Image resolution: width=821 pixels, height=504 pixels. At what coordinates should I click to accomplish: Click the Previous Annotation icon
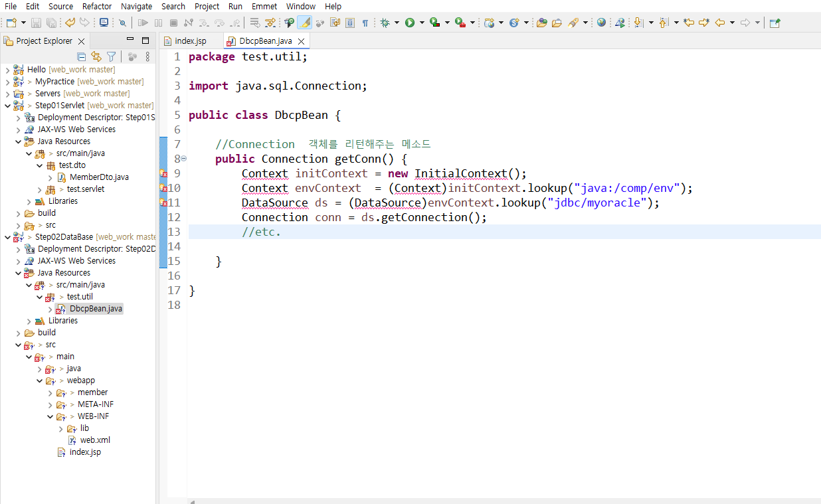coord(664,23)
